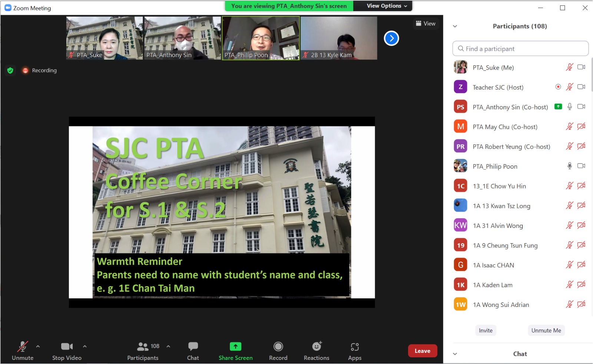
Task: Click the Find a participant search field
Action: tap(520, 49)
